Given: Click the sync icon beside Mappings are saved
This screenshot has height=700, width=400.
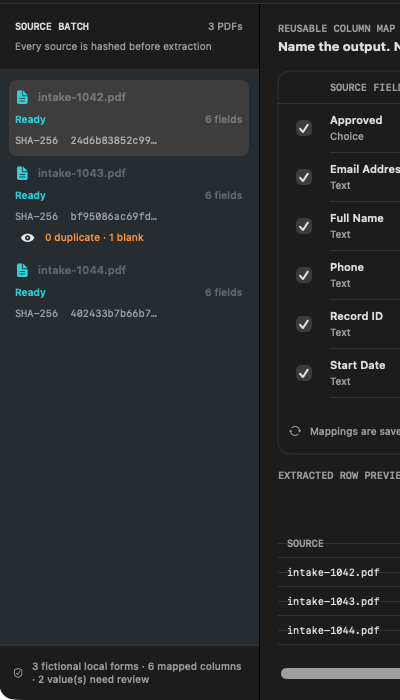Looking at the screenshot, I should pyautogui.click(x=295, y=431).
